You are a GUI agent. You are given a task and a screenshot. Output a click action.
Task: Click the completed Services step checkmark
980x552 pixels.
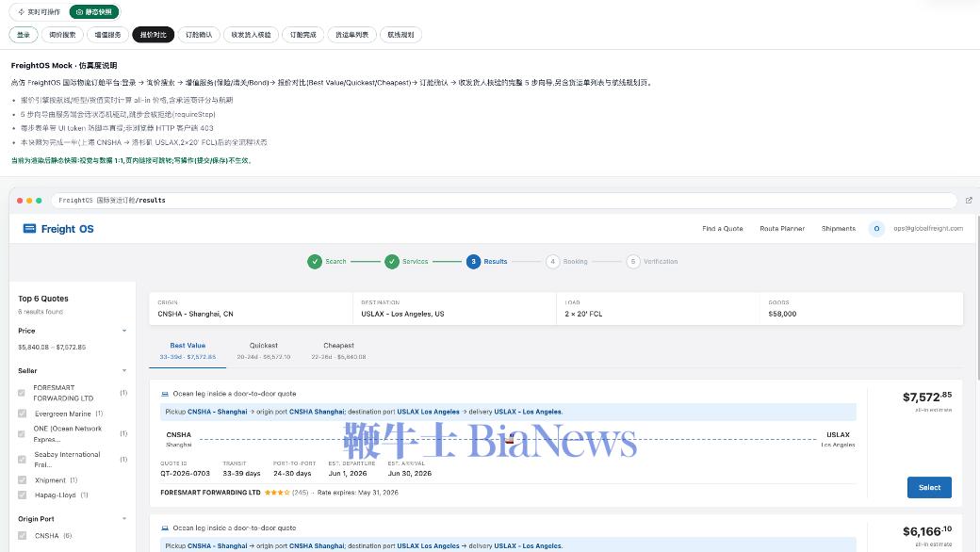pyautogui.click(x=392, y=262)
